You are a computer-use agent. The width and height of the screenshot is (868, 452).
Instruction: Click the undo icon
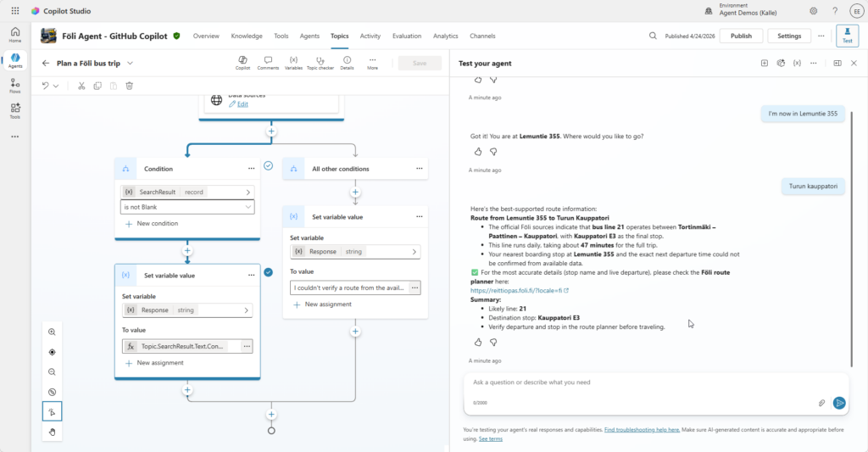point(46,86)
